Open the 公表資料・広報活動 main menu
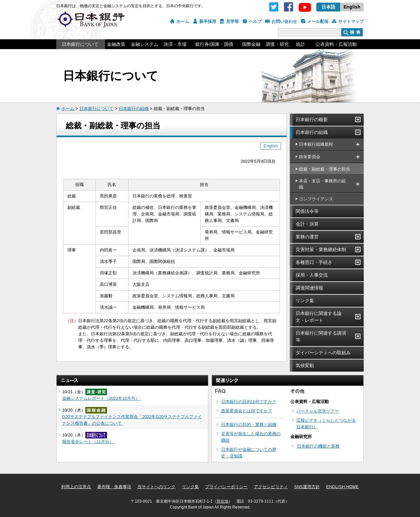Viewport: 420px width, 517px height. tap(336, 44)
